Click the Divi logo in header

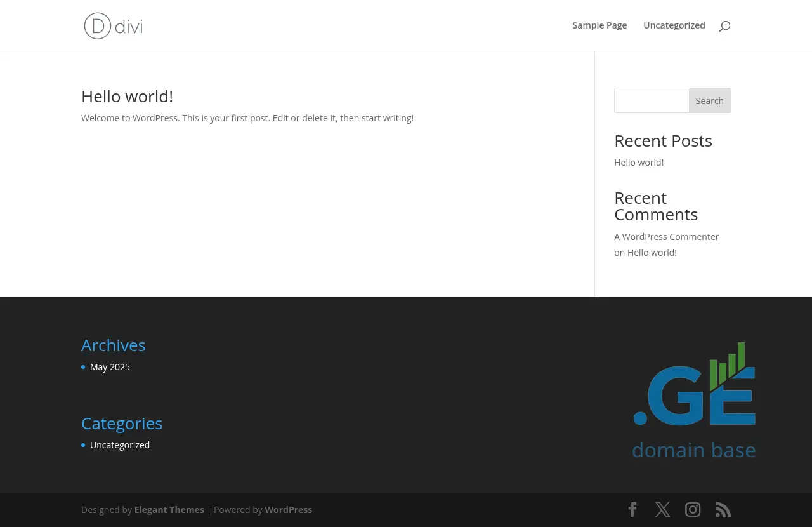(x=114, y=26)
